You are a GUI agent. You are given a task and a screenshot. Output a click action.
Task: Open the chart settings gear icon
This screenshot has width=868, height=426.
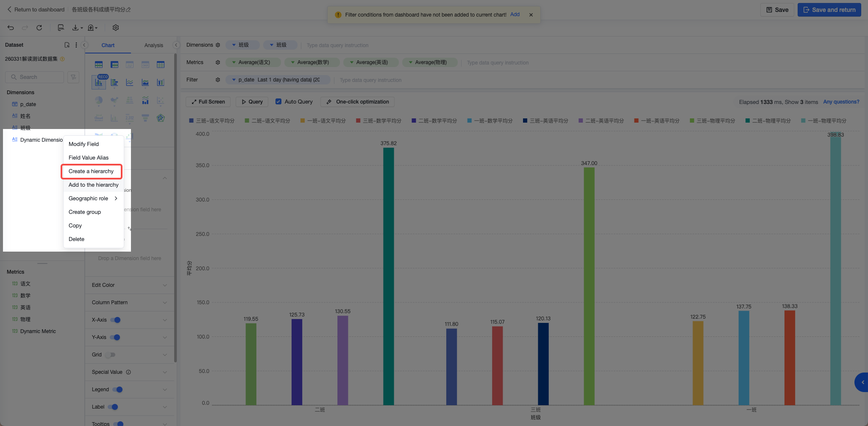115,28
